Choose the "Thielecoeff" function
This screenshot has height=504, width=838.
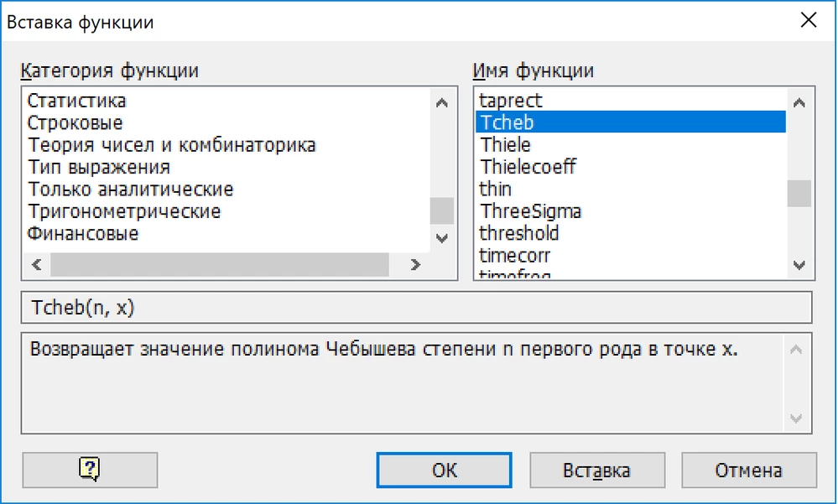coord(528,166)
